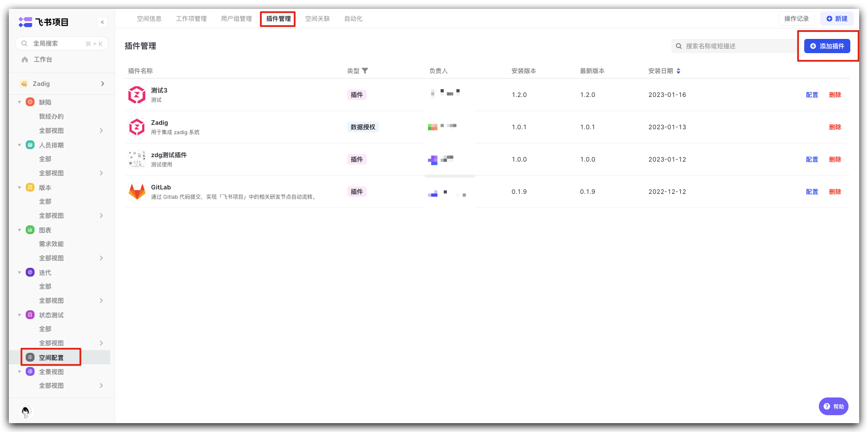Toggle sorting on the 安装日期 column
Viewport: 868px width, 432px height.
(x=679, y=71)
